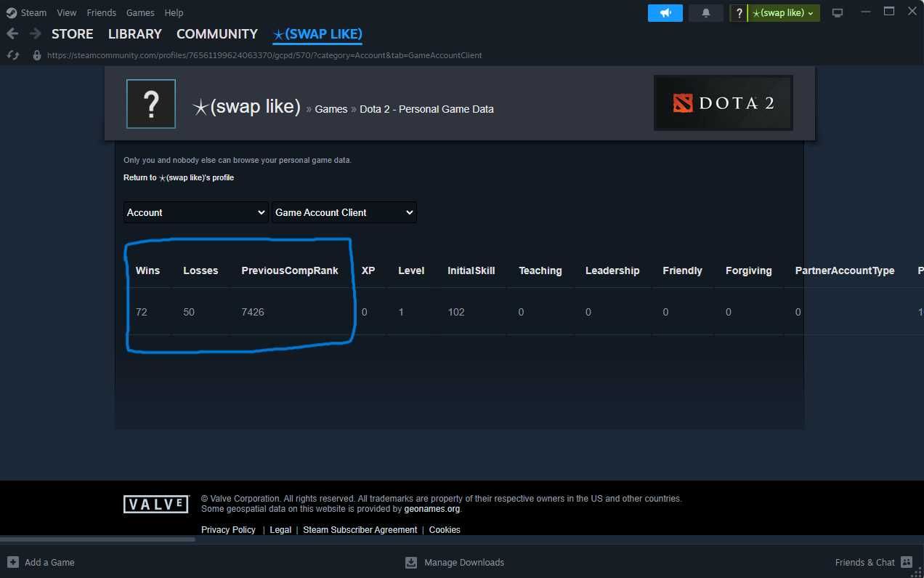Click the Losses value 50
924x578 pixels.
click(189, 312)
